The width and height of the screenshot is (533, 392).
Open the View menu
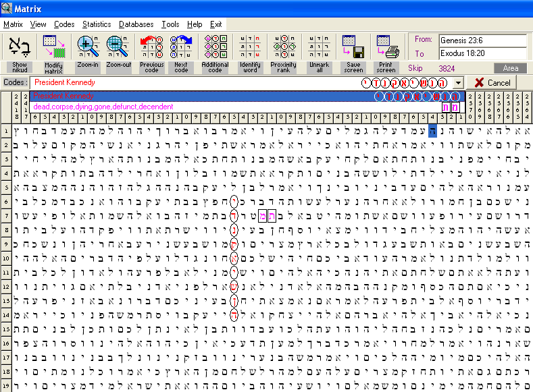pyautogui.click(x=38, y=24)
